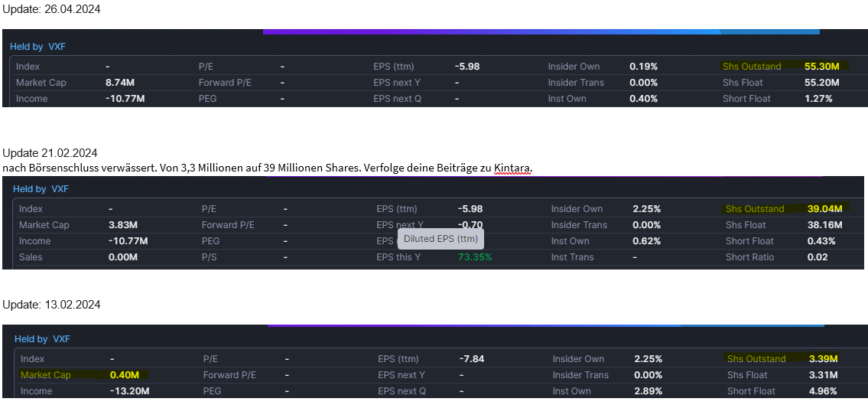Image resolution: width=868 pixels, height=405 pixels.
Task: Select the Shs Float value 38.16M
Action: pyautogui.click(x=825, y=225)
